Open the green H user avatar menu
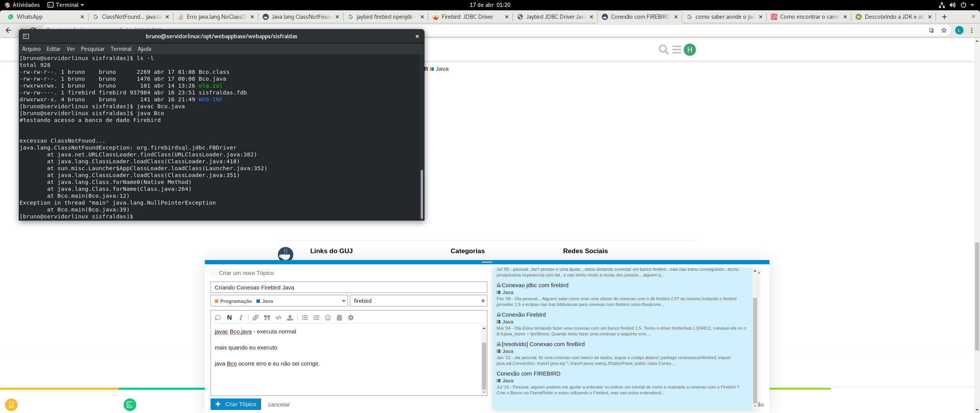Viewport: 980px width, 413px height. pos(690,50)
